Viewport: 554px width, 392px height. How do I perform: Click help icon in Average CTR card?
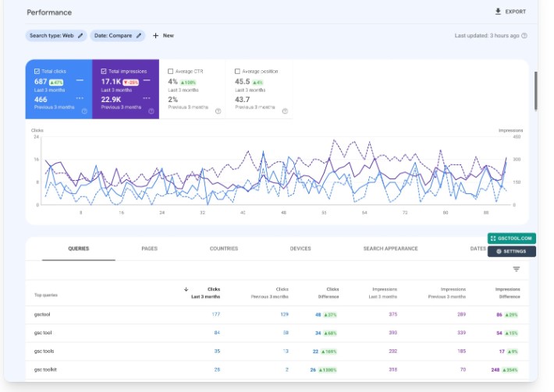pyautogui.click(x=218, y=111)
